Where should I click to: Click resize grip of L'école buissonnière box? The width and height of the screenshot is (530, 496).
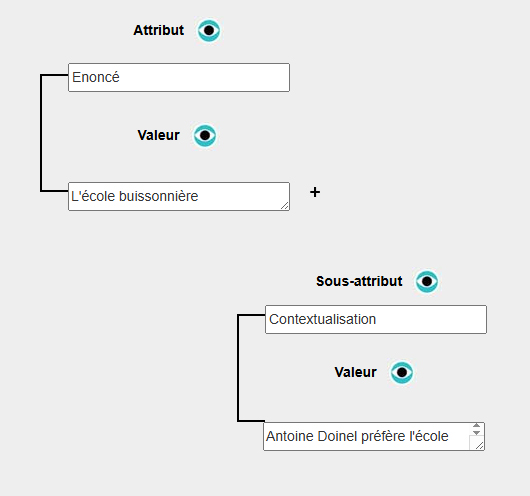tap(285, 206)
